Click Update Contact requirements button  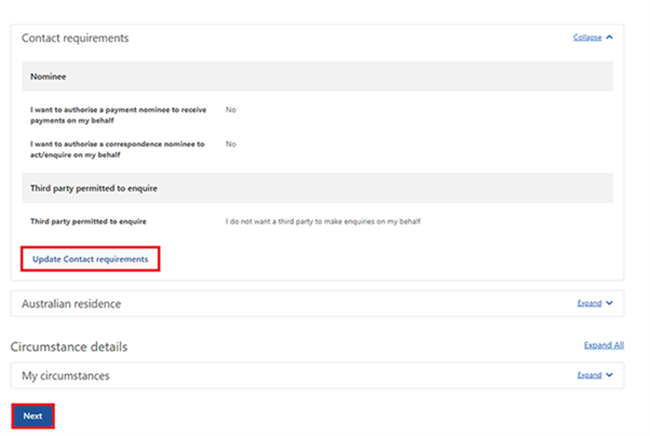(90, 259)
